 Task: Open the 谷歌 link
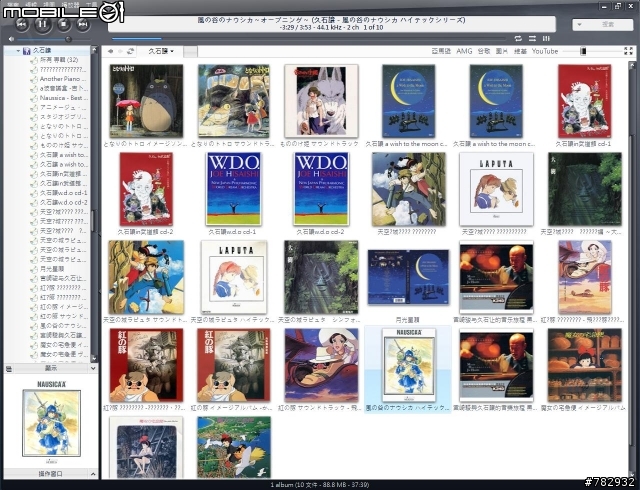pyautogui.click(x=484, y=51)
